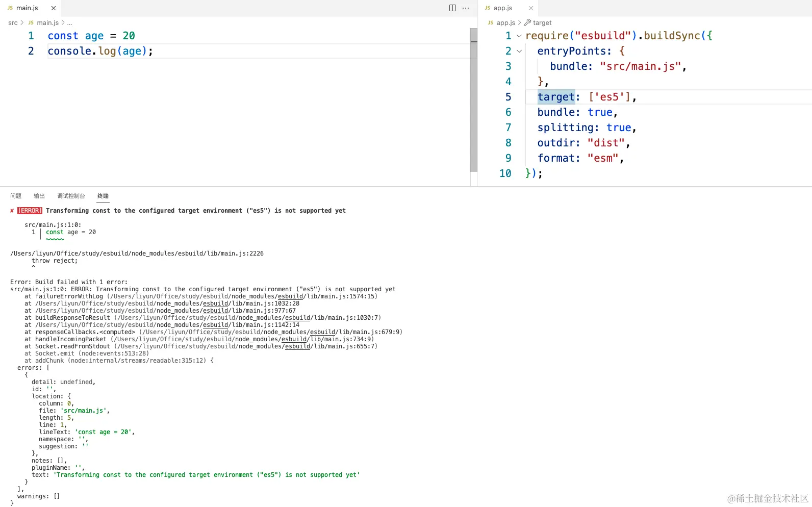The height and width of the screenshot is (507, 812).
Task: Switch to the main.js editor tab
Action: (30, 8)
